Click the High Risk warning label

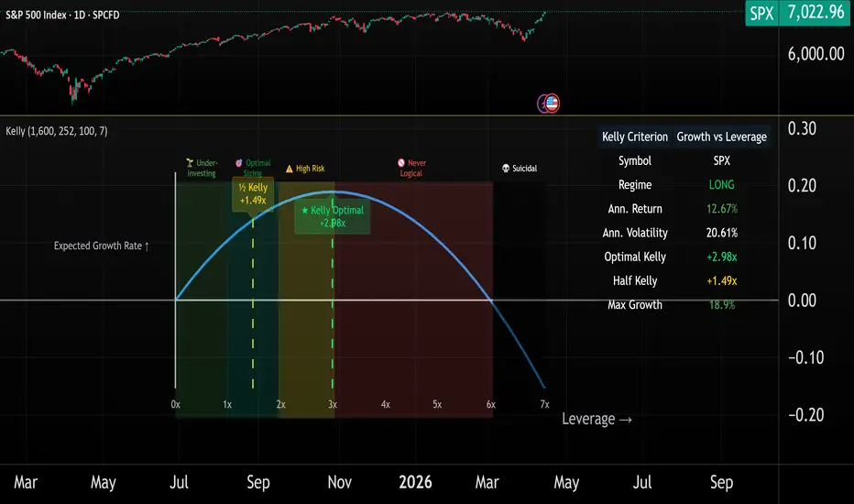tap(305, 169)
